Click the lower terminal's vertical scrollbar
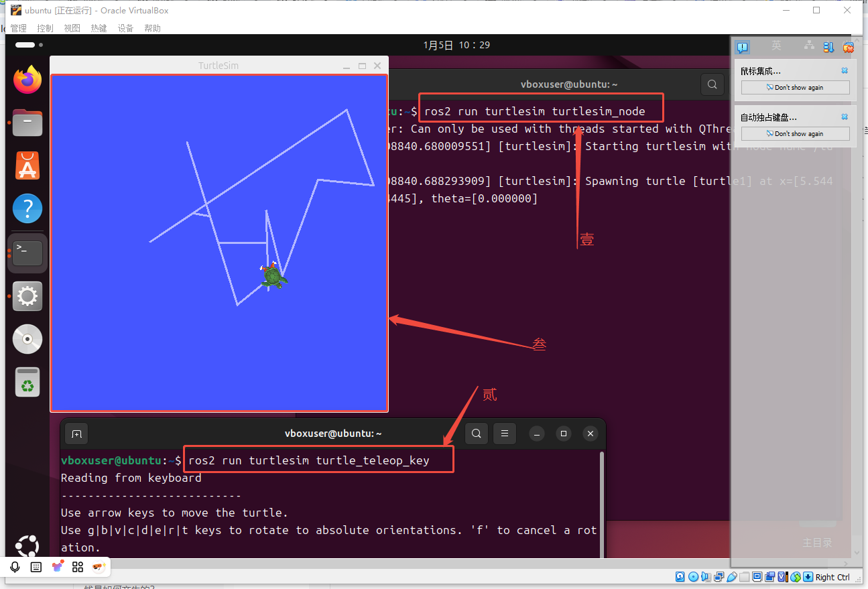 (601, 503)
